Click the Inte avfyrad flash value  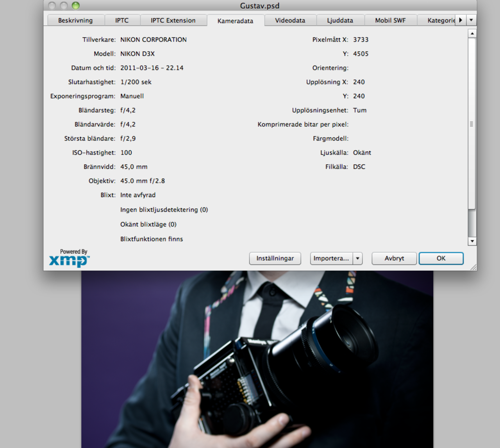[x=138, y=195]
